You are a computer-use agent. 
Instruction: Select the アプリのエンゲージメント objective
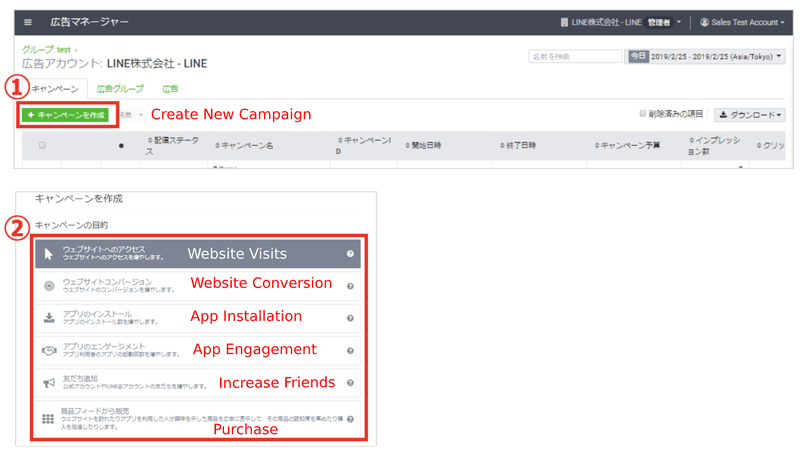pos(197,350)
